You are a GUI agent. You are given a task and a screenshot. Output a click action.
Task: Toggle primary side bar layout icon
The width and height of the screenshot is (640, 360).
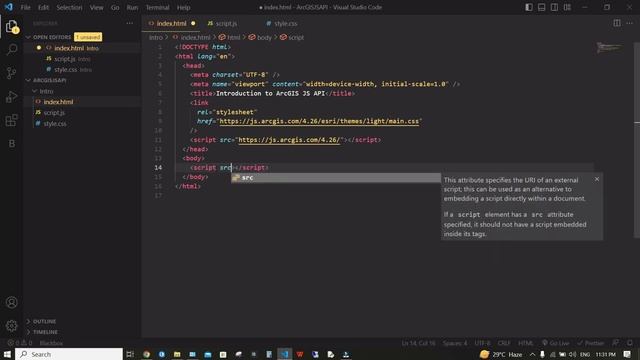(x=529, y=7)
